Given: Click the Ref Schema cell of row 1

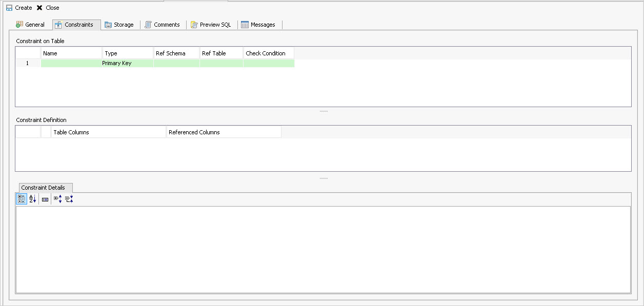Looking at the screenshot, I should 176,63.
